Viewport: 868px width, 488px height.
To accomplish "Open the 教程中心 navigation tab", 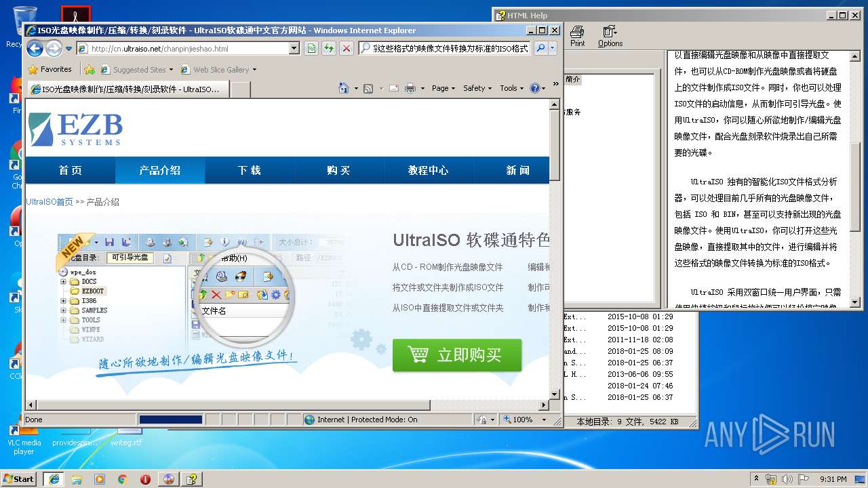I will pyautogui.click(x=429, y=170).
